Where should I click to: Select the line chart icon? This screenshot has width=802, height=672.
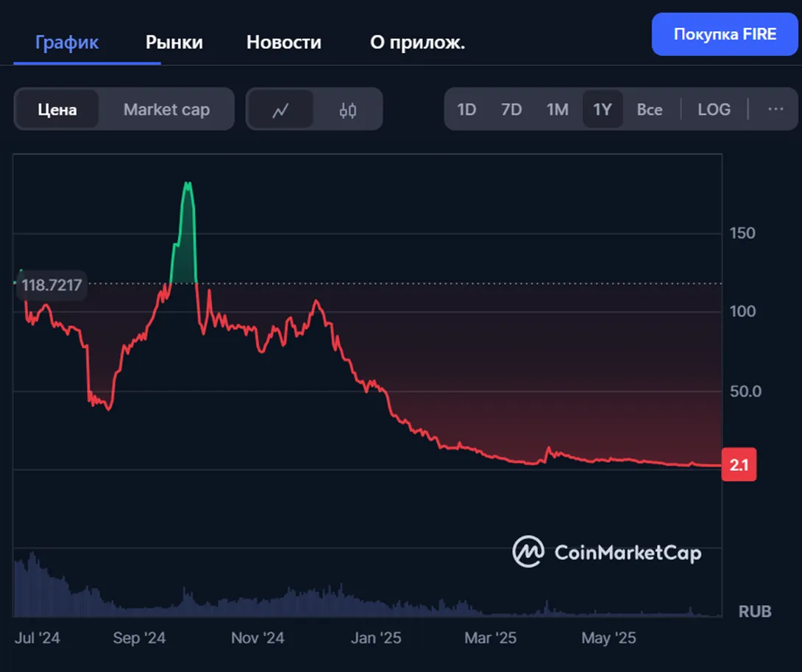pos(280,110)
